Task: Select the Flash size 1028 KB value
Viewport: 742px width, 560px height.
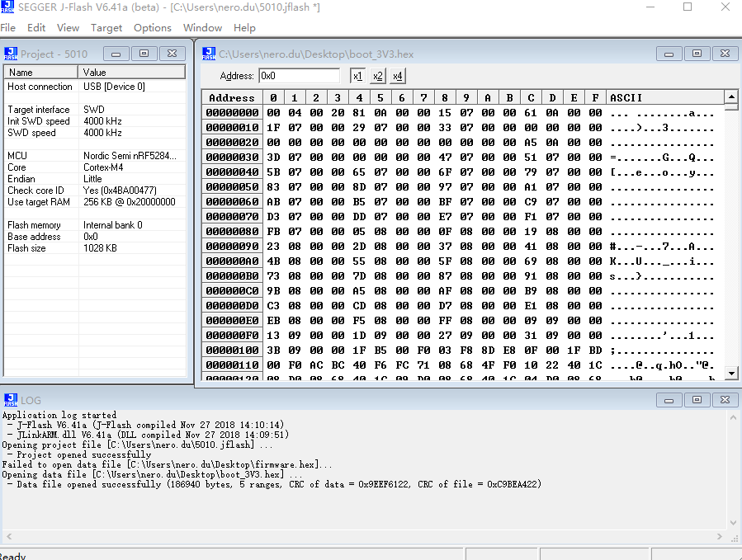Action: tap(100, 248)
